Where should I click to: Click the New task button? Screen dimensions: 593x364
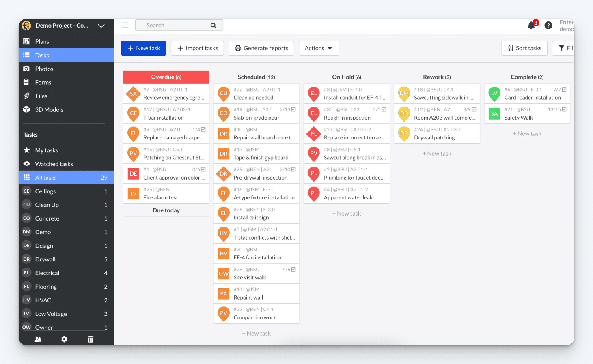[143, 48]
